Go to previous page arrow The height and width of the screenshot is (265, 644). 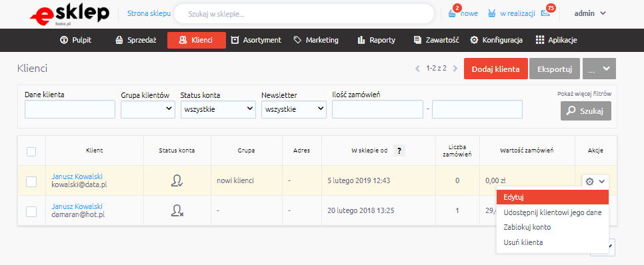[417, 69]
